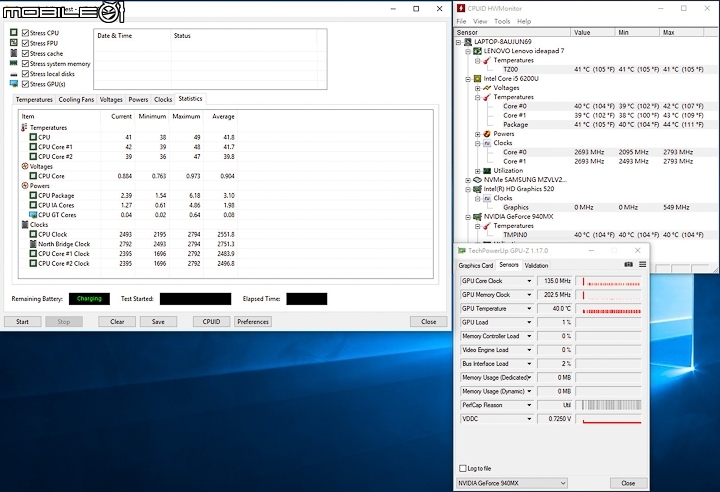Click the NVIDIA GeForce 940MX card icon in HWMonitor

tap(478, 216)
